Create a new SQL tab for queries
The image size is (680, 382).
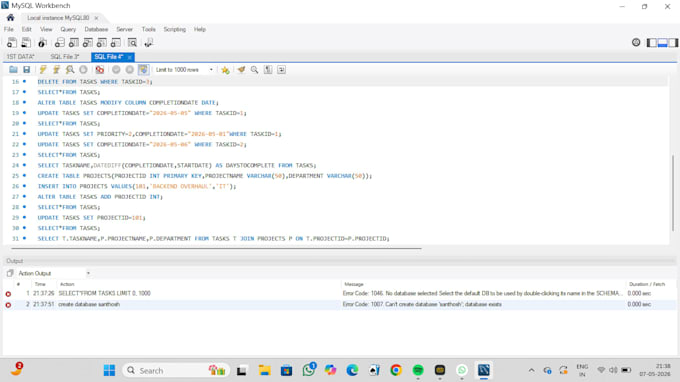12,42
